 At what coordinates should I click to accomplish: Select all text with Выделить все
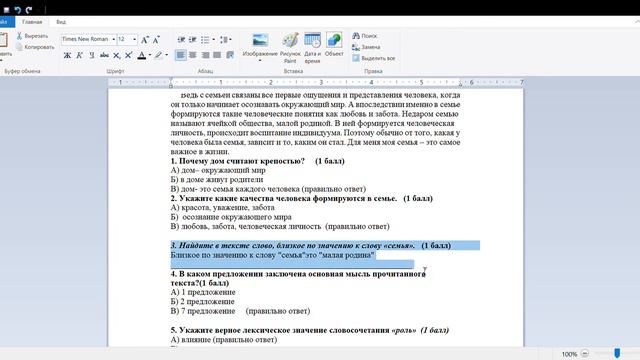373,58
